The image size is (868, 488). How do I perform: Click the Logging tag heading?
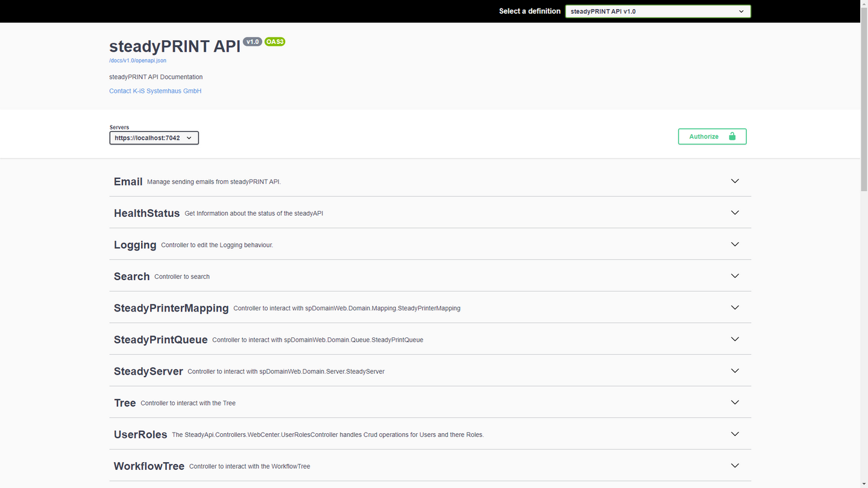point(135,245)
